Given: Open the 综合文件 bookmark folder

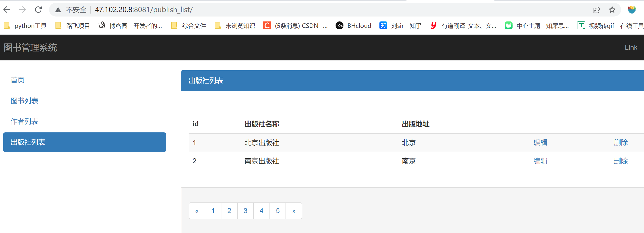Looking at the screenshot, I should click(x=189, y=26).
